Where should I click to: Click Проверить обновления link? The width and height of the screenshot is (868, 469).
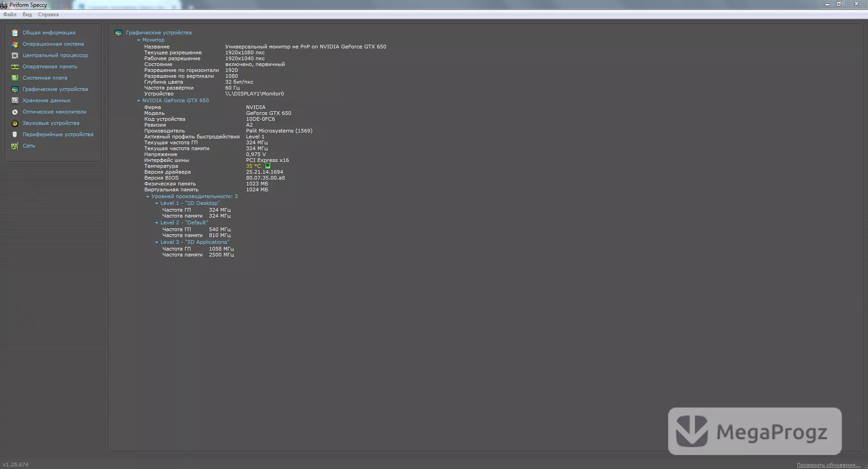tap(828, 465)
